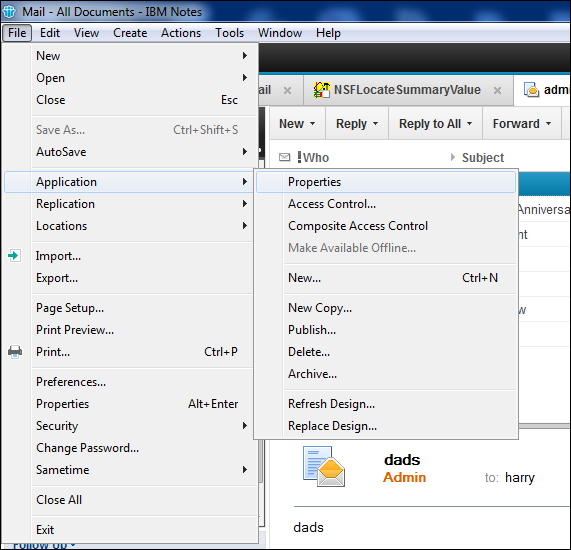The image size is (571, 550).
Task: Choose Publish... in submenu
Action: [x=386, y=330]
